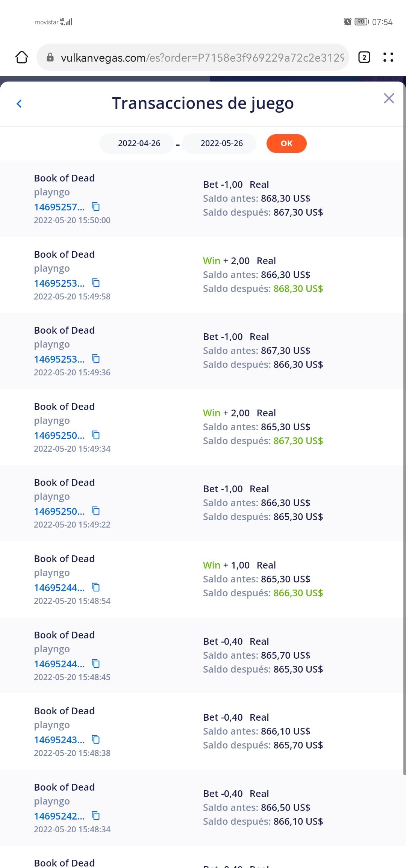Open the browser tabs counter
The width and height of the screenshot is (406, 868).
(x=364, y=57)
